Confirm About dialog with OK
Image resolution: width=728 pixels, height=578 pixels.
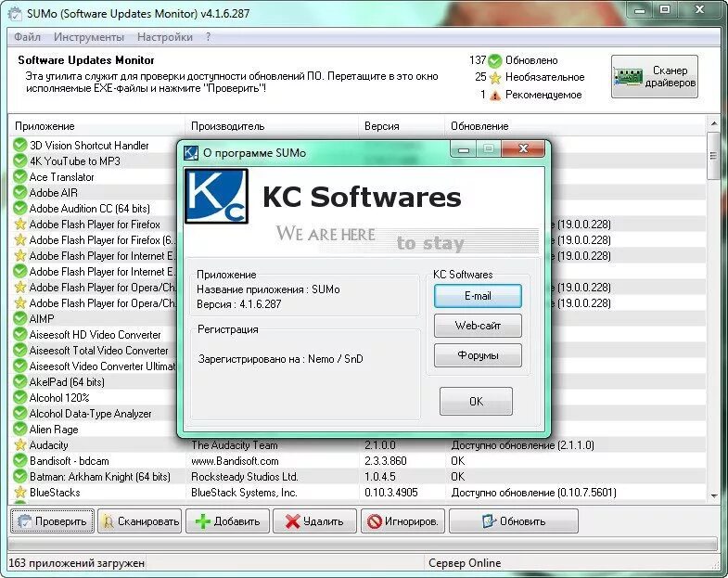[476, 401]
